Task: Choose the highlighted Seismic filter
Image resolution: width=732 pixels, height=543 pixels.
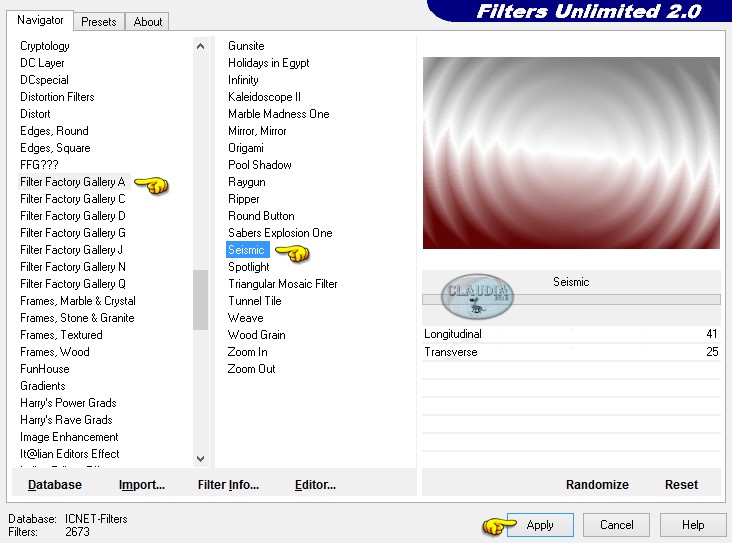Action: 247,250
